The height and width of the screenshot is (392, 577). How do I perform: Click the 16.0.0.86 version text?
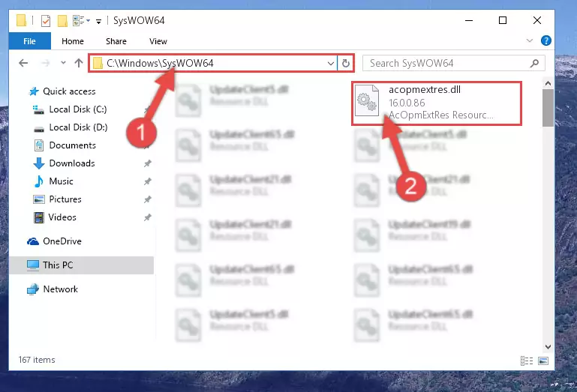(407, 103)
